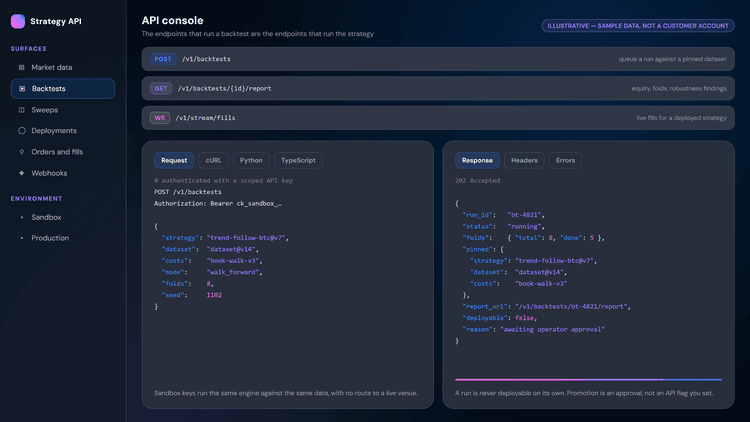Click the Market data sidebar icon
Image resolution: width=750 pixels, height=422 pixels.
(x=22, y=67)
